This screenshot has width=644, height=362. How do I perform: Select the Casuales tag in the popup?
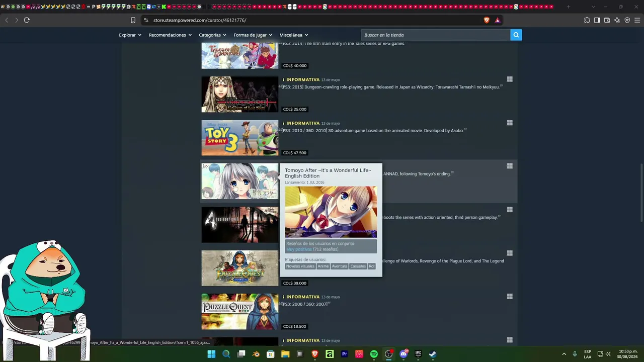[358, 266]
